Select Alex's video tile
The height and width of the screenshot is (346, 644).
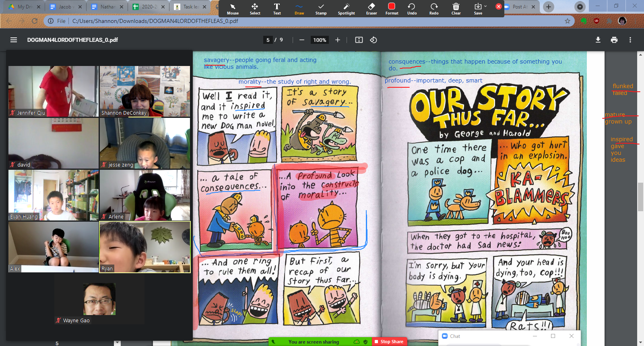click(54, 247)
